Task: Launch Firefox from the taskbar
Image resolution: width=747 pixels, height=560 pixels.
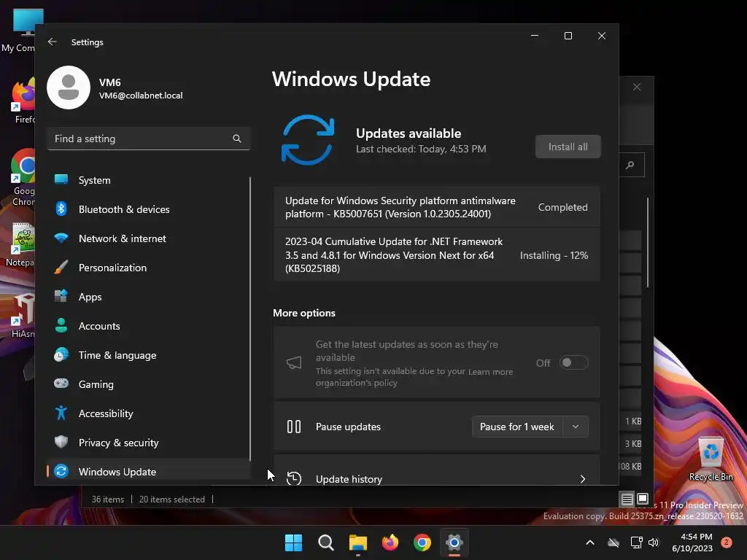Action: point(390,542)
